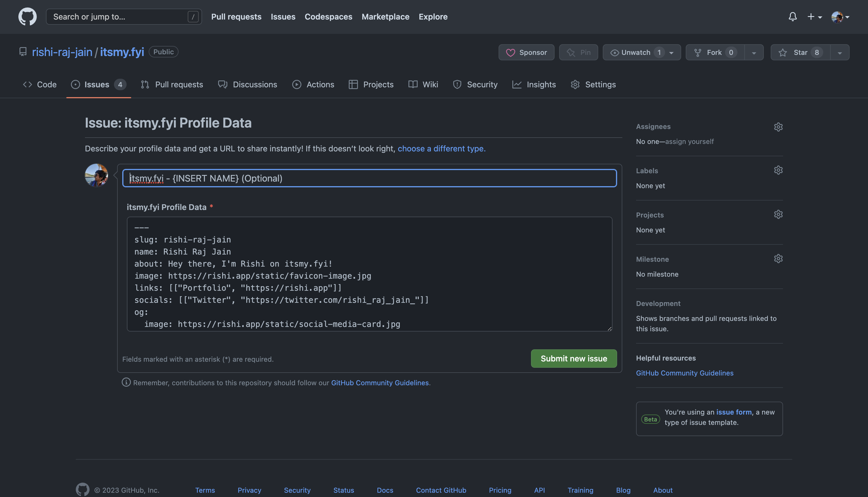The width and height of the screenshot is (868, 497).
Task: Click the issue title input field
Action: tap(369, 178)
